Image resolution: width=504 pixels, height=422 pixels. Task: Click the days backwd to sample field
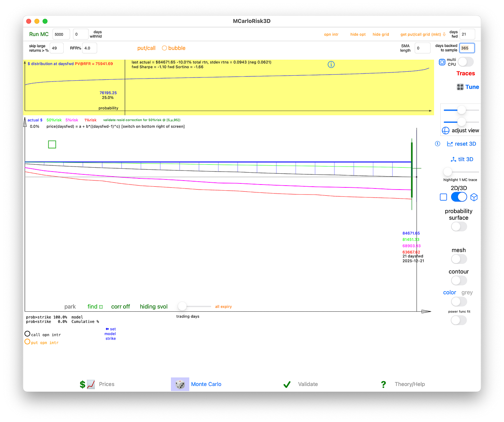(467, 48)
